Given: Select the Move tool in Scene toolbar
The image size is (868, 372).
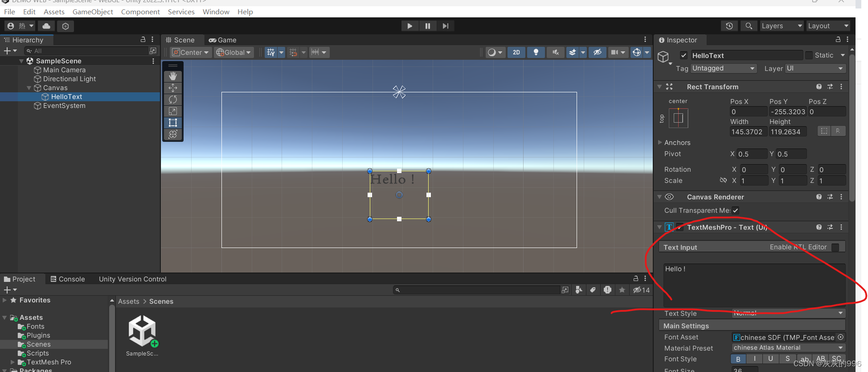Looking at the screenshot, I should tap(173, 88).
